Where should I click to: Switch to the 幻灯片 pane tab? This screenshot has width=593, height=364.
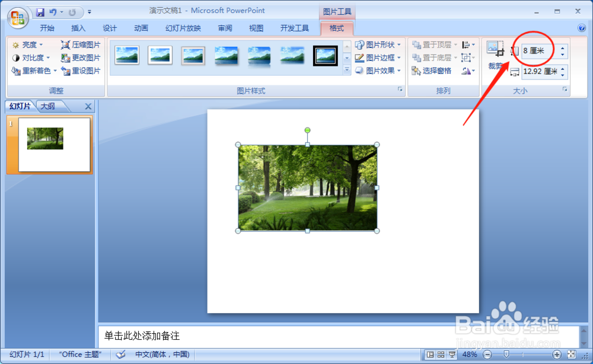click(x=20, y=106)
